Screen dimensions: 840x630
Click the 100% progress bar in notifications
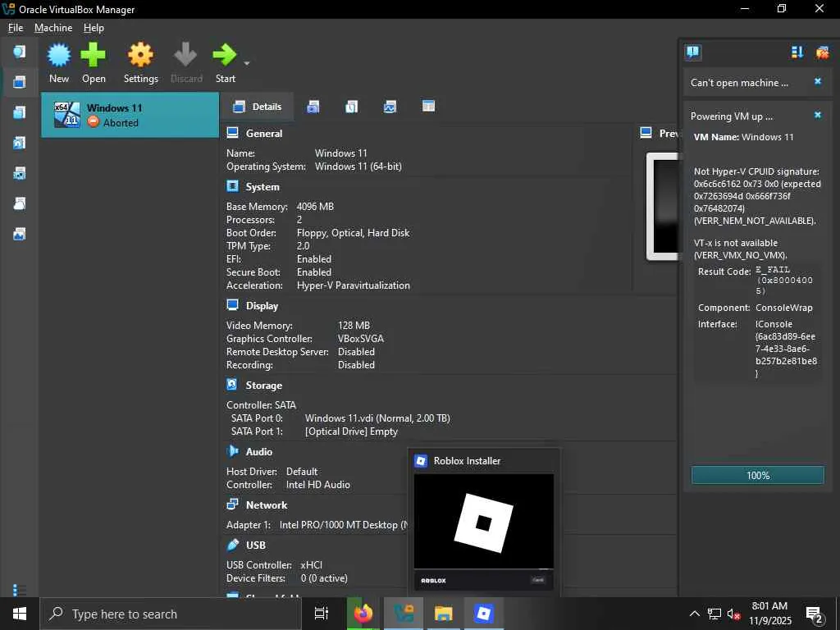757,475
